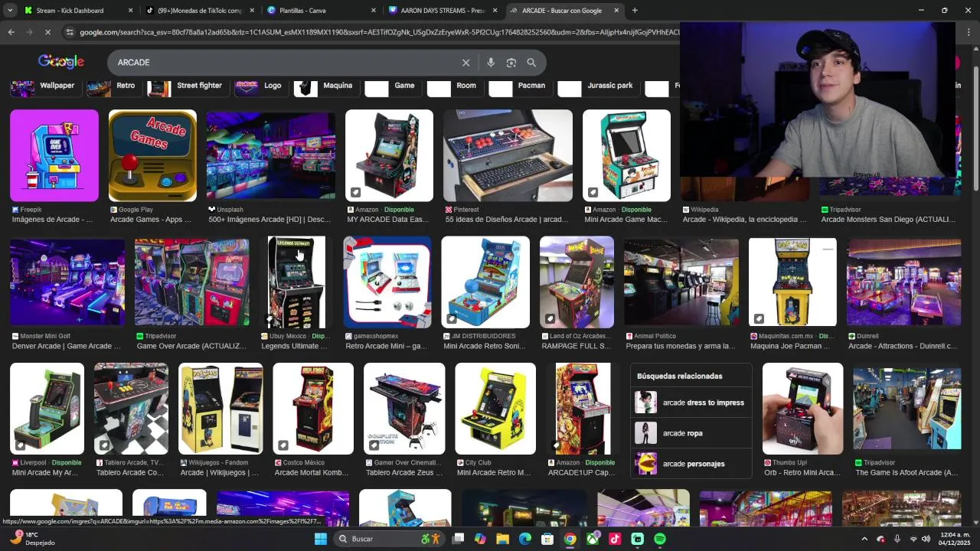The width and height of the screenshot is (980, 551).
Task: Select related search 'arcade ropa'
Action: [691, 433]
